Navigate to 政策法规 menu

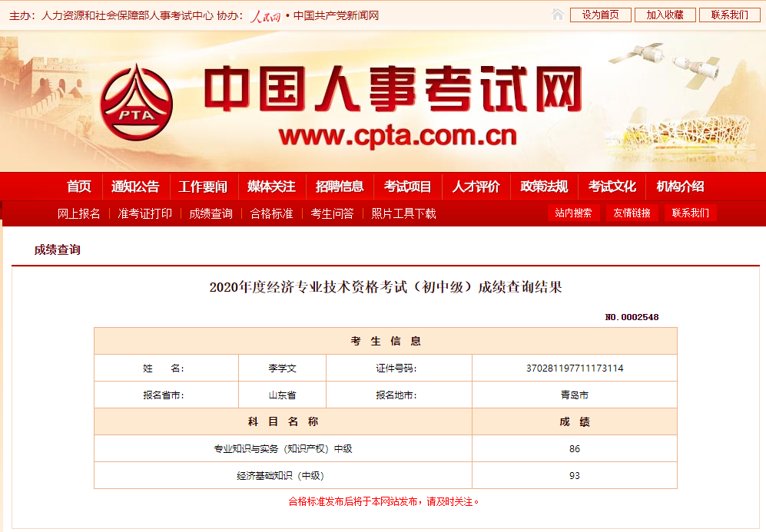[544, 187]
